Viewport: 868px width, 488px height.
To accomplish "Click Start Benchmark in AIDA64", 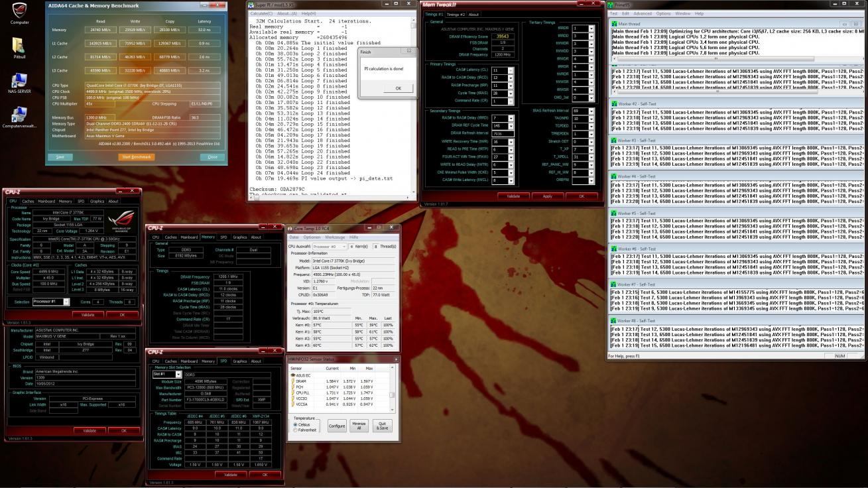I will 137,157.
